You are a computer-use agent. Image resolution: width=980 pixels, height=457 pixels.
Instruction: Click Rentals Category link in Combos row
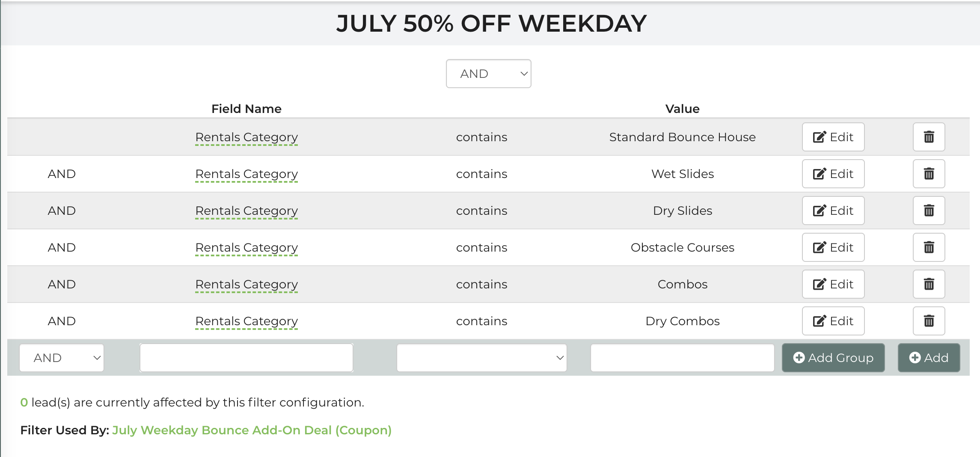[x=246, y=285]
